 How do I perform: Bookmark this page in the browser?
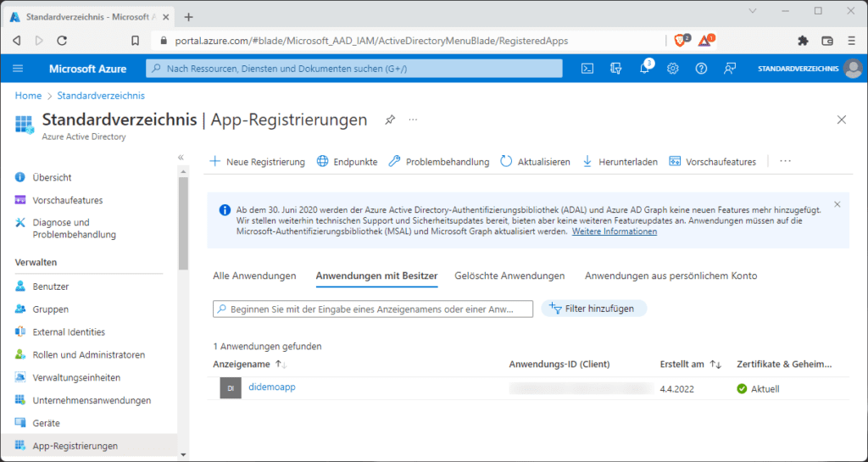coord(135,41)
